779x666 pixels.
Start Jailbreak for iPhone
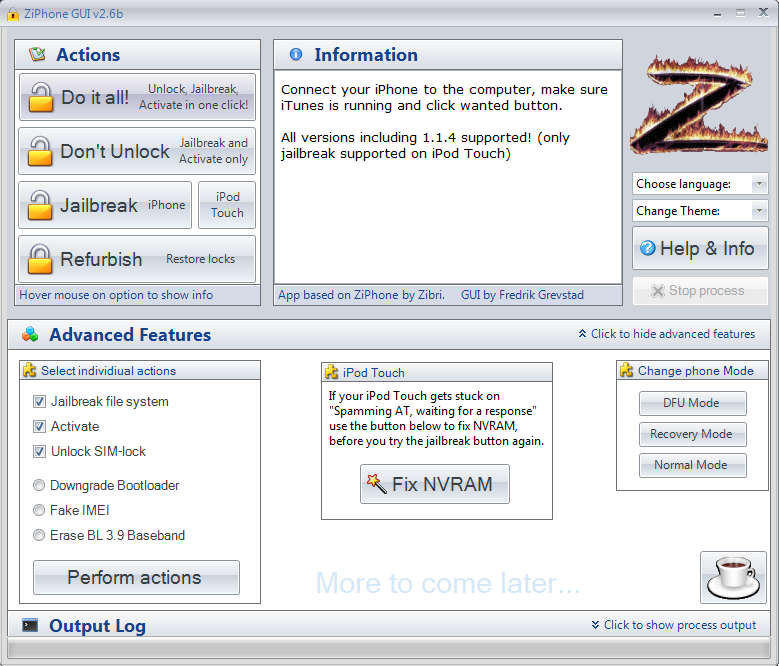[x=105, y=205]
